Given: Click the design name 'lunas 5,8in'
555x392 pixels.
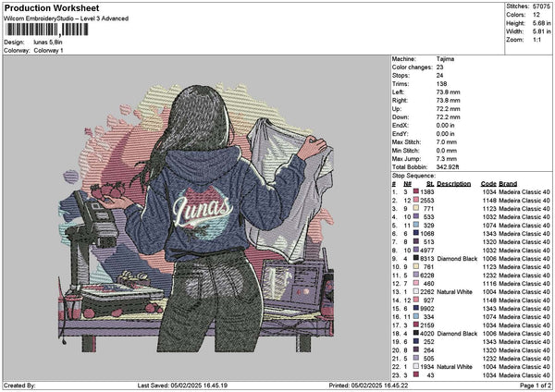Looking at the screenshot, I should pyautogui.click(x=48, y=43).
